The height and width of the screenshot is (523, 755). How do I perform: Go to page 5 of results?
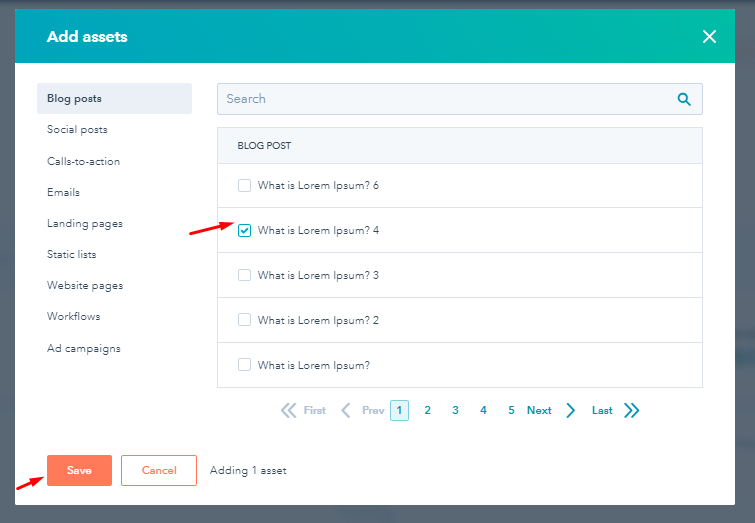[x=511, y=410]
